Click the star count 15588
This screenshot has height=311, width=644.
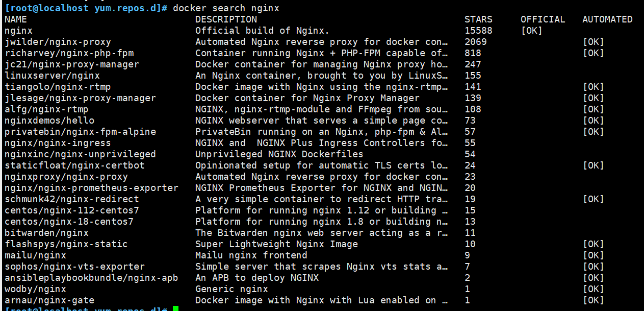pos(478,31)
